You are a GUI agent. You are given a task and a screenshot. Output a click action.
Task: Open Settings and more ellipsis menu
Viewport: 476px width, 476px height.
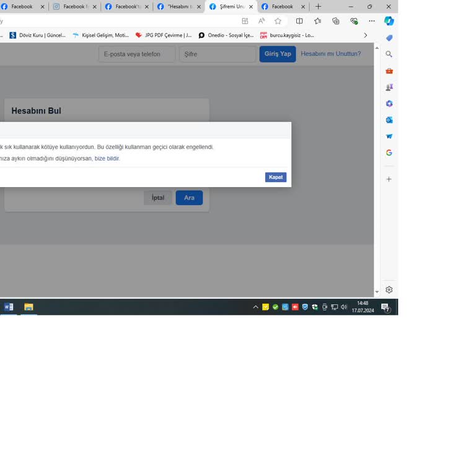click(x=372, y=21)
